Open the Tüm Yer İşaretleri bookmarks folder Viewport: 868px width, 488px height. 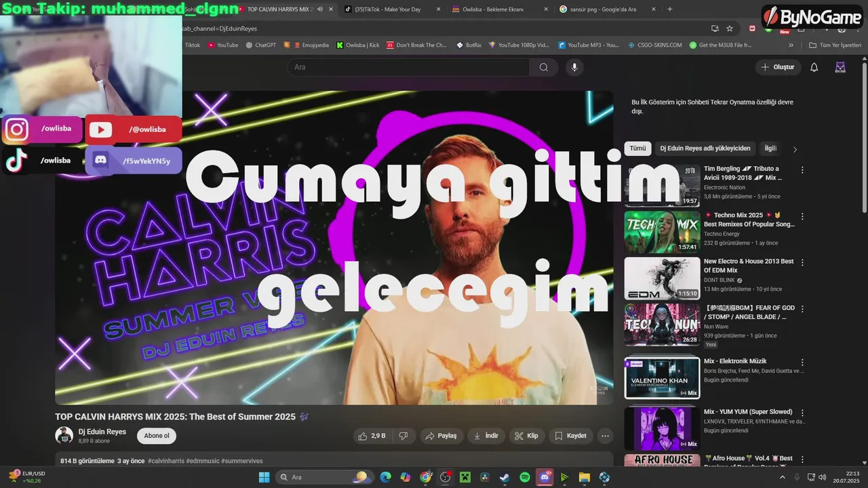tap(835, 45)
